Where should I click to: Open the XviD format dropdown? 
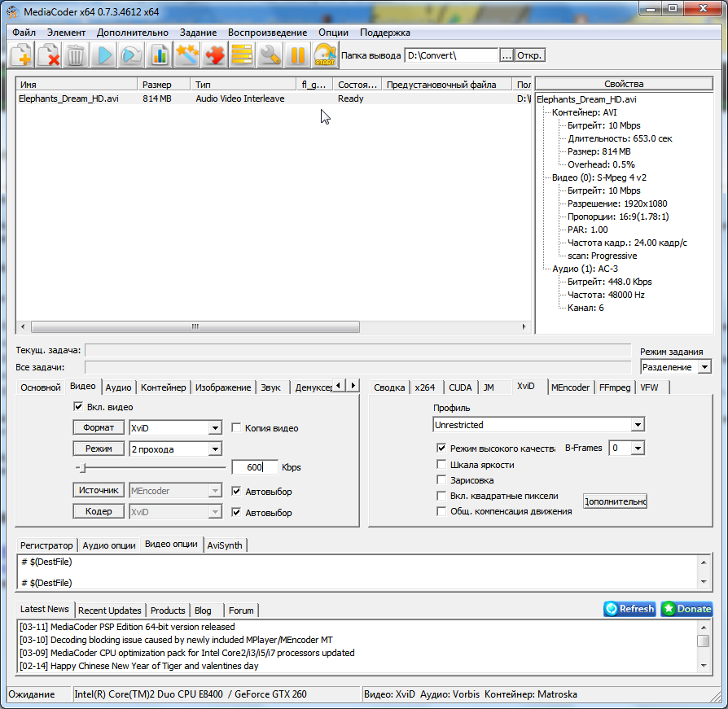215,428
